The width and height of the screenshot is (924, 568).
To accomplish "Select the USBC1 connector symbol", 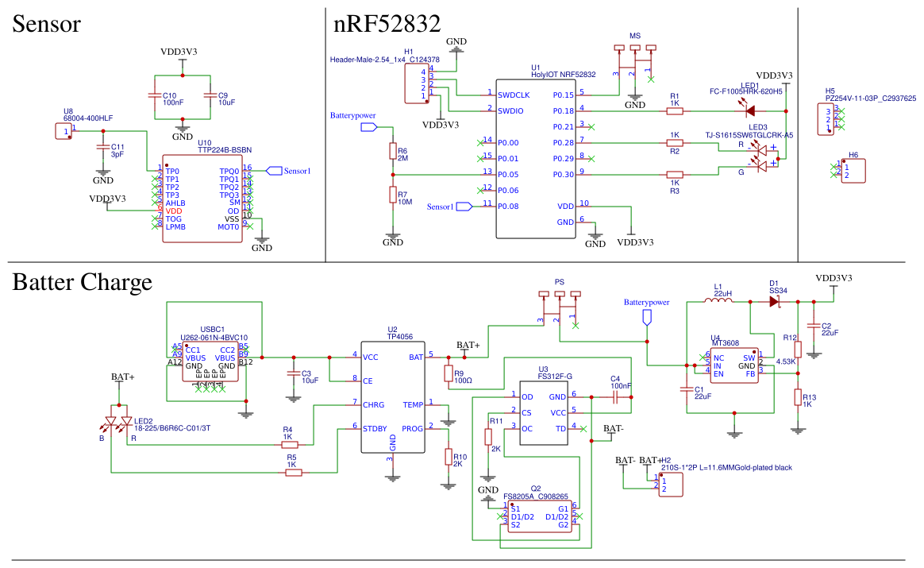I will (210, 361).
